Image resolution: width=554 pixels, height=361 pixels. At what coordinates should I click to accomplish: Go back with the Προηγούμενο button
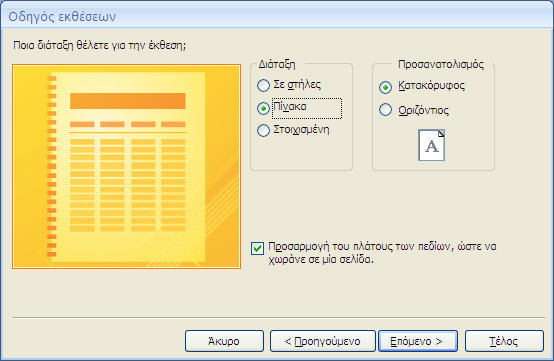point(323,341)
